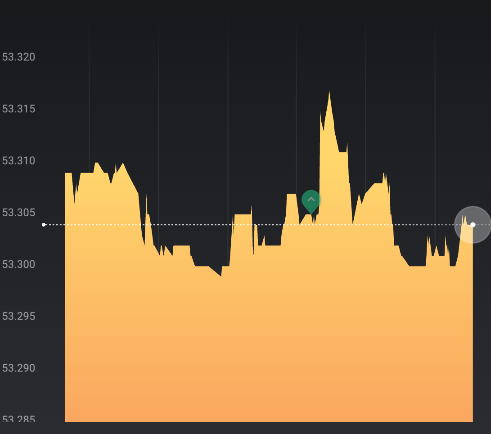Click the lowest trough of the chart line
This screenshot has height=434, width=491.
click(x=220, y=275)
